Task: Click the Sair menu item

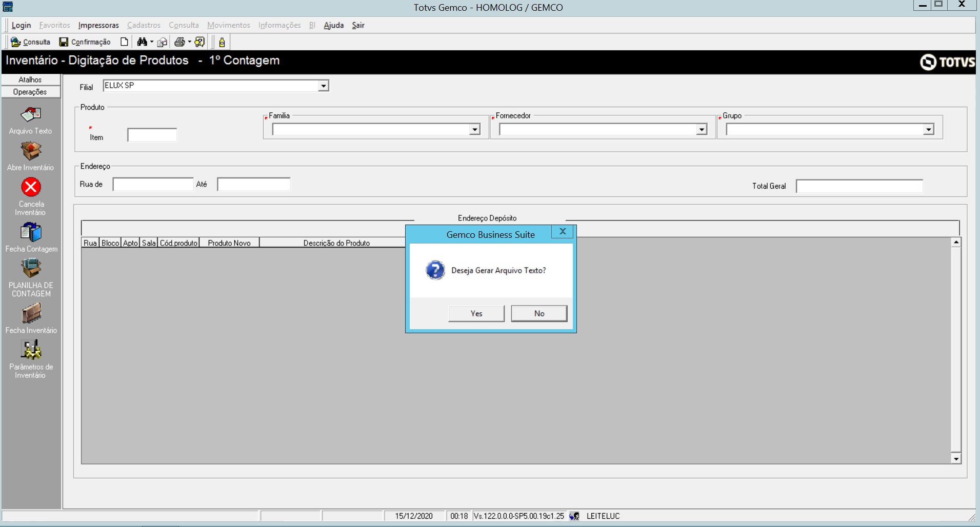Action: point(358,25)
